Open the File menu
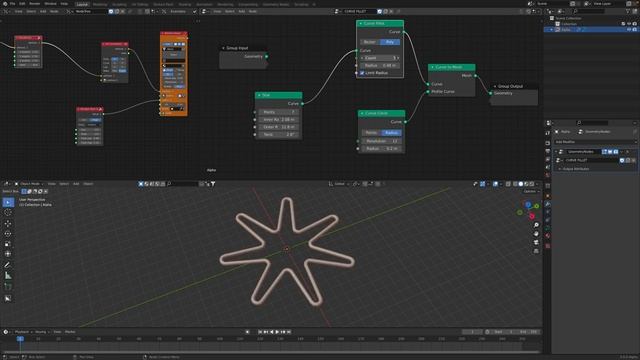This screenshot has height=360, width=640. (x=13, y=4)
